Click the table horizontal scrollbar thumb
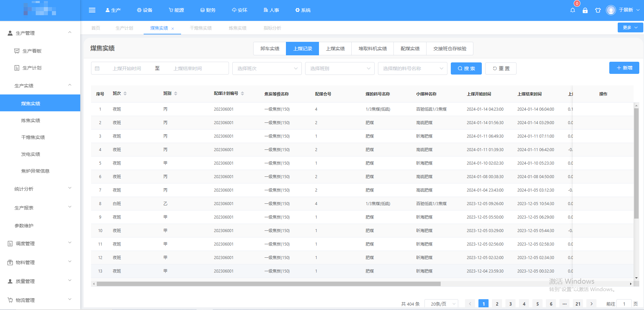Screen dimensions: 644x310 click(x=268, y=284)
